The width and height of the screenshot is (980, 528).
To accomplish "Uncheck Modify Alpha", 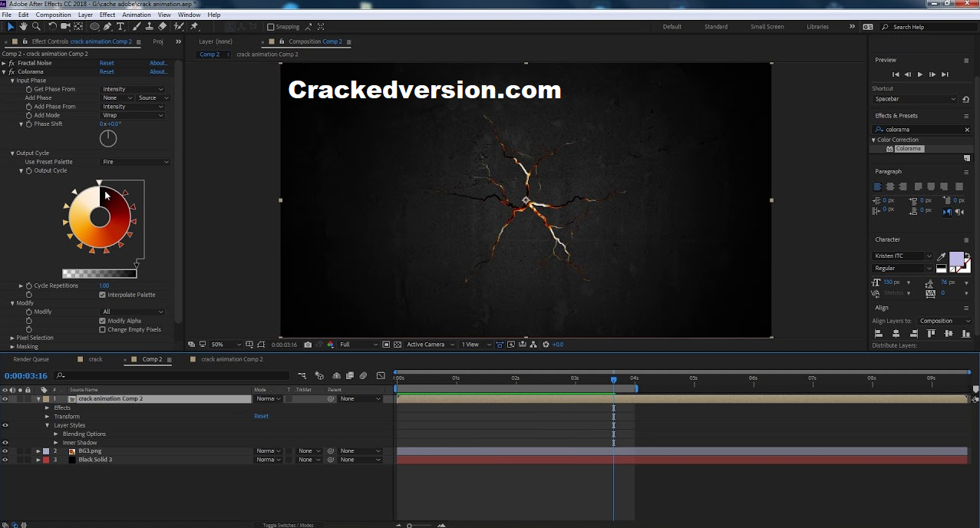I will [x=102, y=321].
